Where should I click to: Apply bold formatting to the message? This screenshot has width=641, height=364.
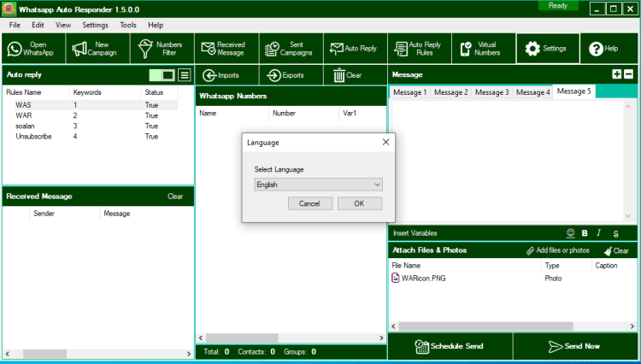[585, 233]
